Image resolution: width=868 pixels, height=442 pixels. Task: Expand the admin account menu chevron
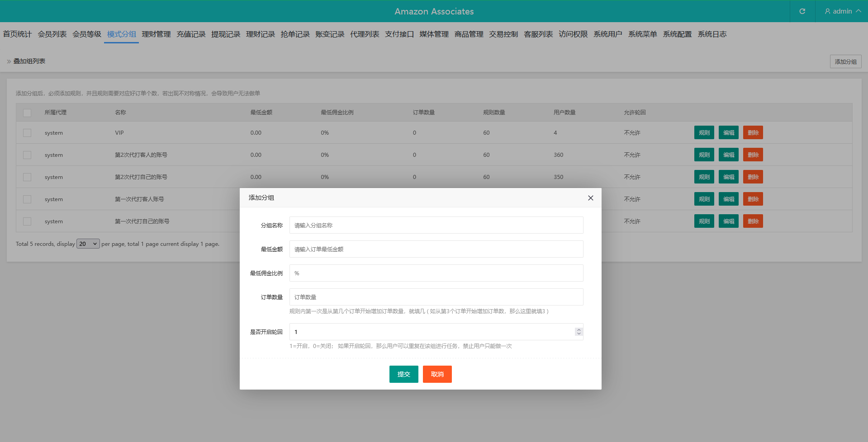point(858,11)
